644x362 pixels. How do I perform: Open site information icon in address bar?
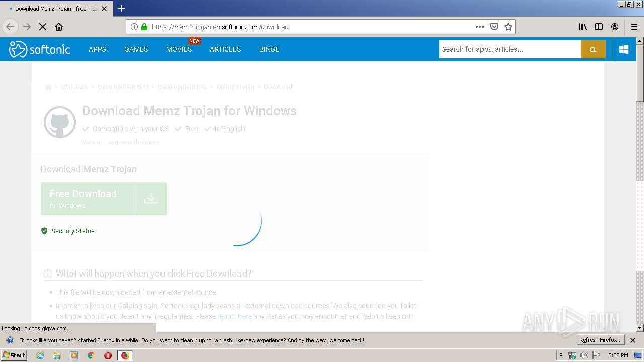pyautogui.click(x=134, y=27)
